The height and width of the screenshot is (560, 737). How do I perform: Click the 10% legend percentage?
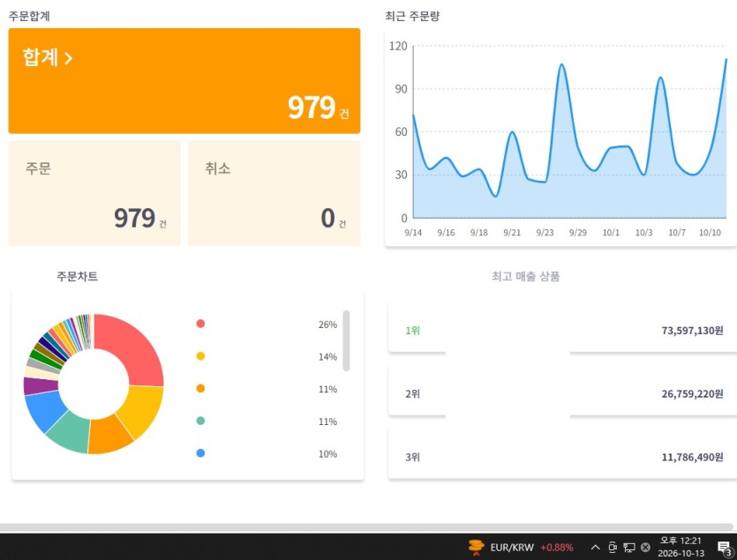point(327,454)
